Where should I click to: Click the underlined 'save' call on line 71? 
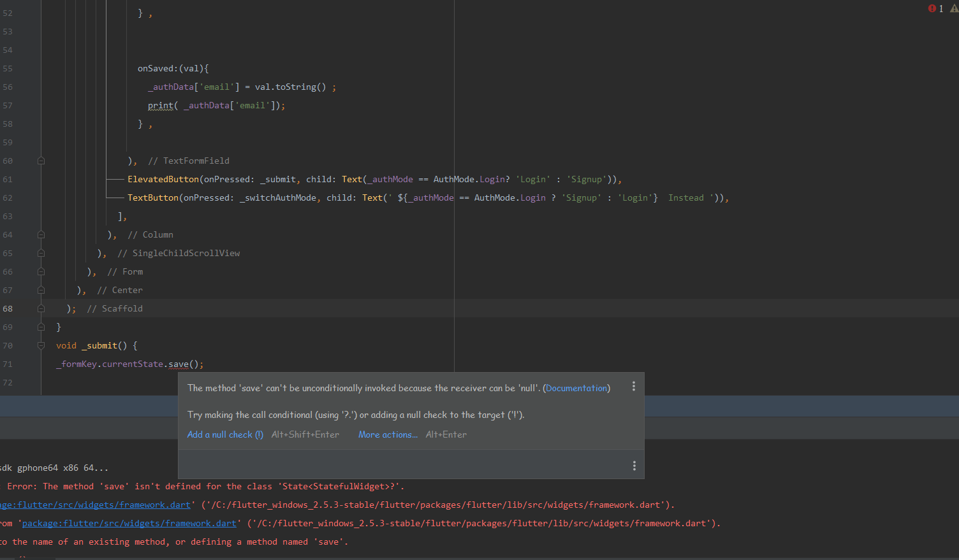(179, 364)
